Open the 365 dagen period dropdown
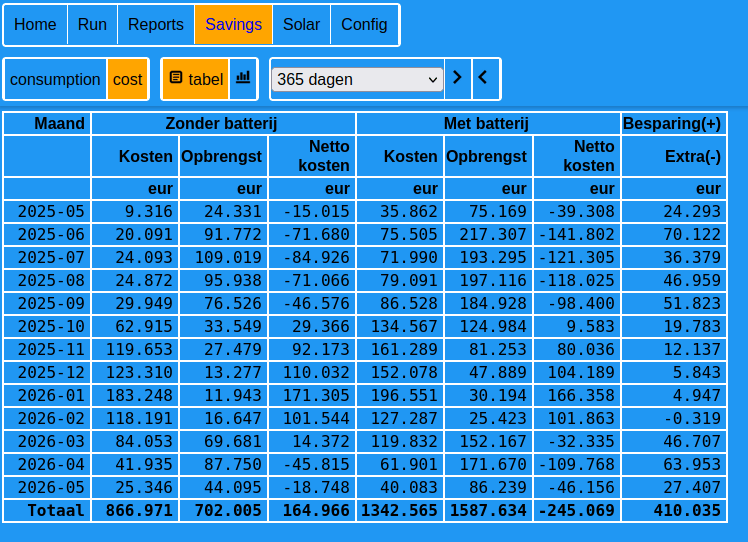748x542 pixels. pos(357,79)
